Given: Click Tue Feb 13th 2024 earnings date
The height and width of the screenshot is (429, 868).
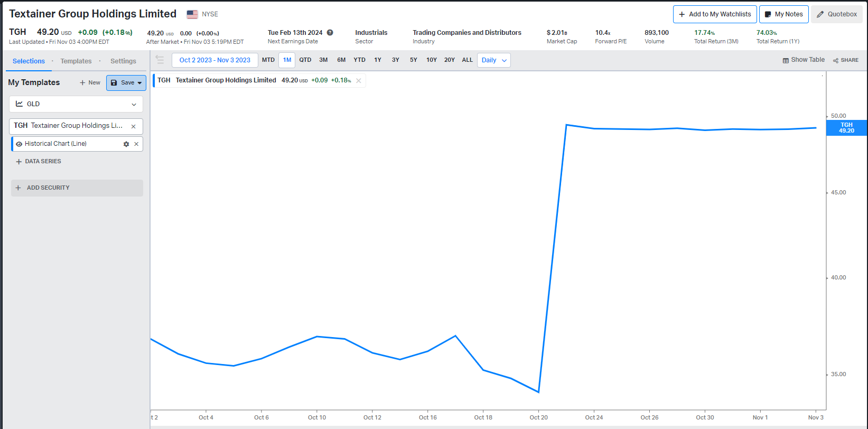Looking at the screenshot, I should coord(295,33).
